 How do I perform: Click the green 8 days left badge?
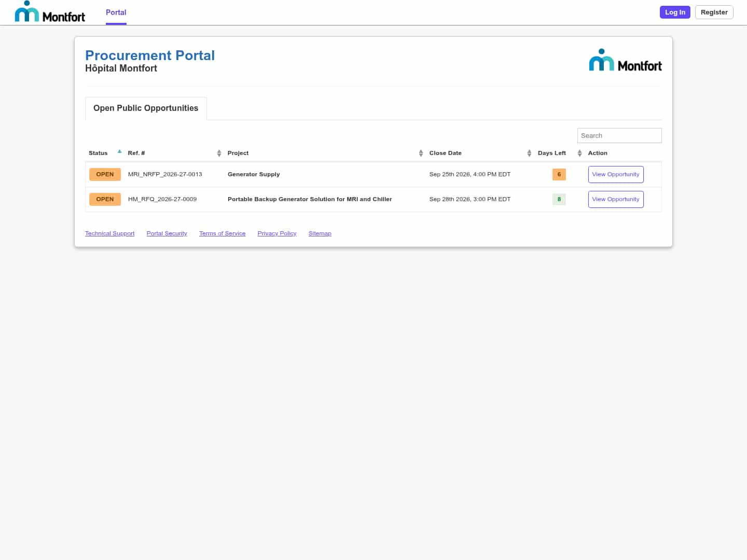tap(559, 199)
